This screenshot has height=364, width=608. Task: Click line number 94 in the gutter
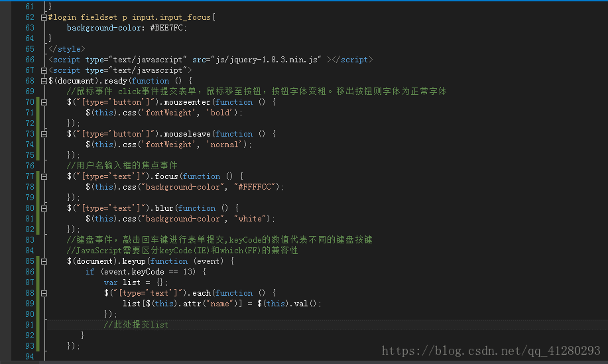30,357
